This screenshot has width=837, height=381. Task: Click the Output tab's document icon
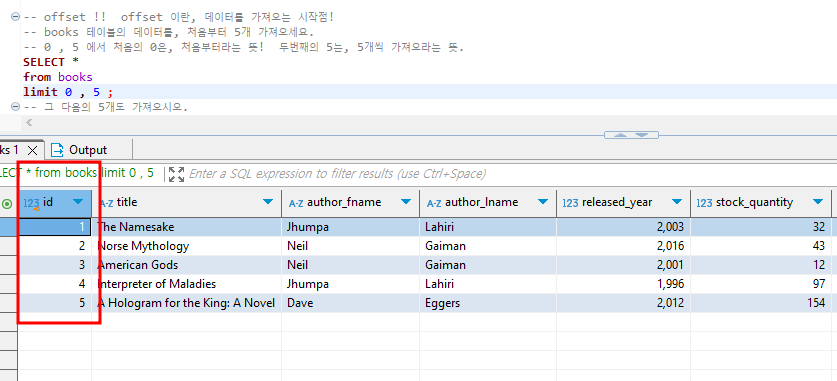tap(57, 150)
